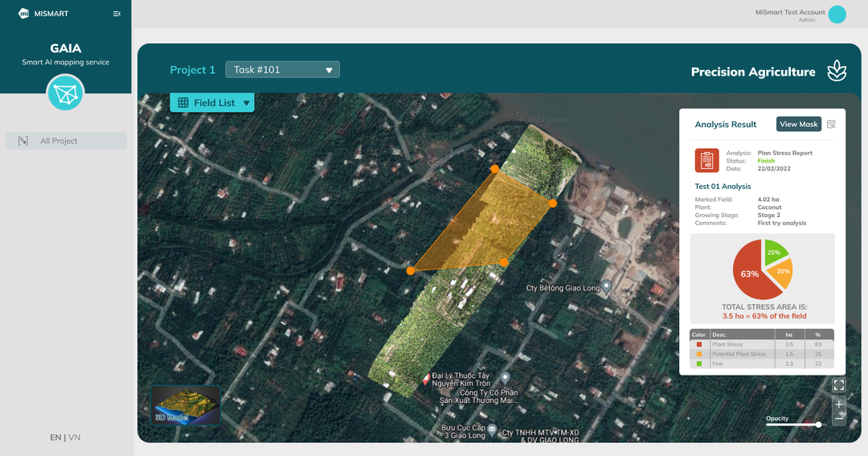Click the Cty Bêtông Giao Long map pin
The image size is (868, 456).
(607, 286)
